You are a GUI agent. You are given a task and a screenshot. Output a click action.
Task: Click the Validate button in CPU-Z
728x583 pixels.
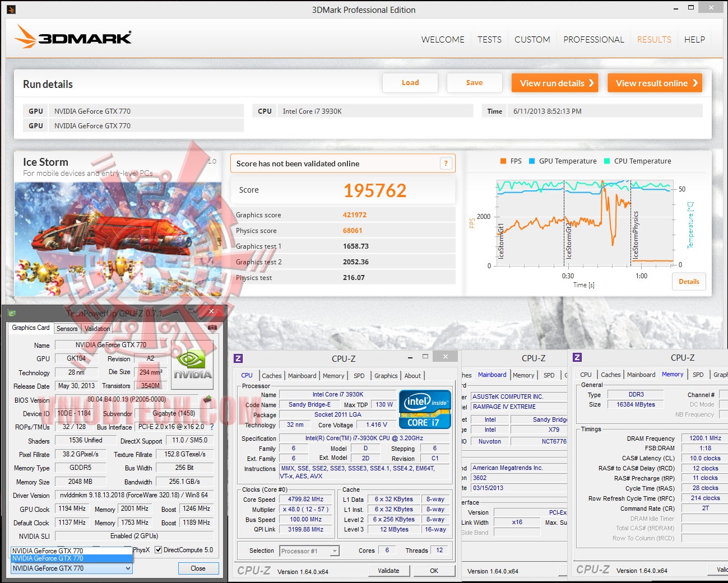[x=388, y=571]
